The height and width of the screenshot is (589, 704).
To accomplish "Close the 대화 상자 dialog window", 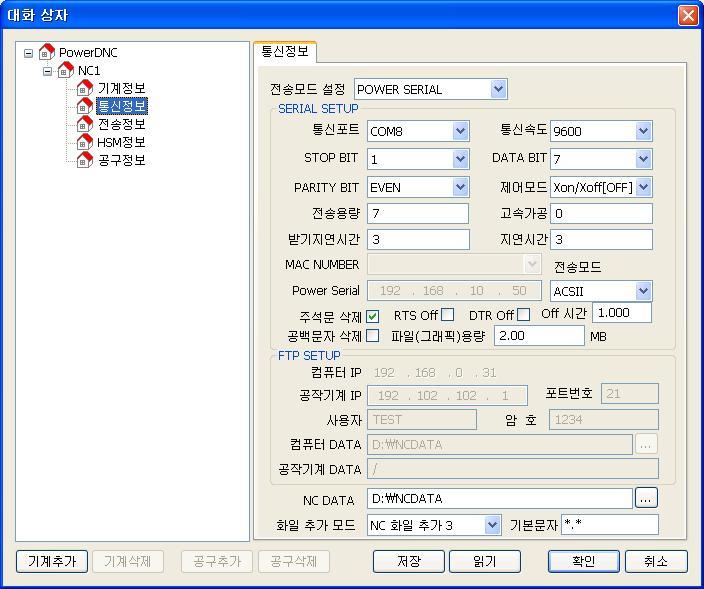I will pyautogui.click(x=688, y=16).
